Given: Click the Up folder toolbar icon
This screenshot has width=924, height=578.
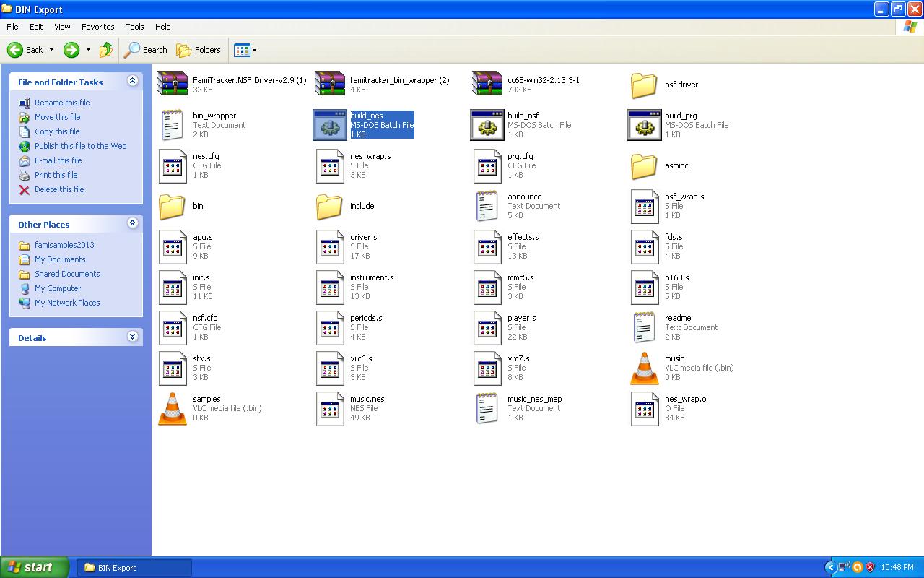Looking at the screenshot, I should click(x=106, y=50).
